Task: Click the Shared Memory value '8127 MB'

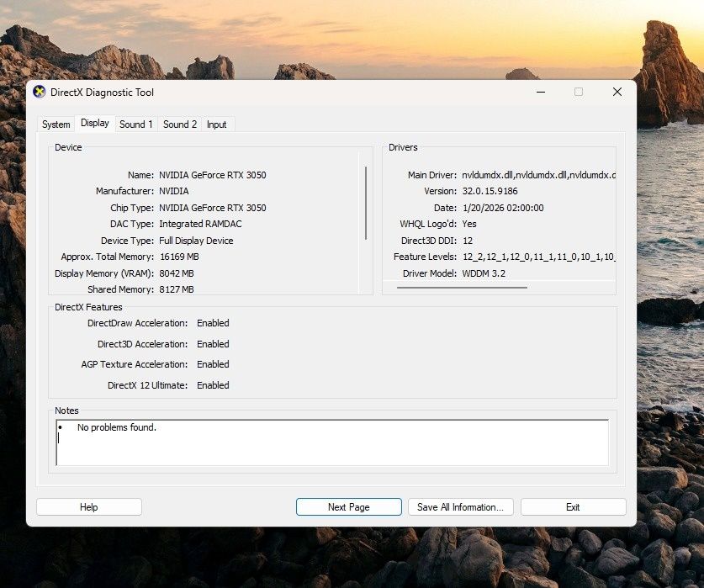Action: point(177,289)
